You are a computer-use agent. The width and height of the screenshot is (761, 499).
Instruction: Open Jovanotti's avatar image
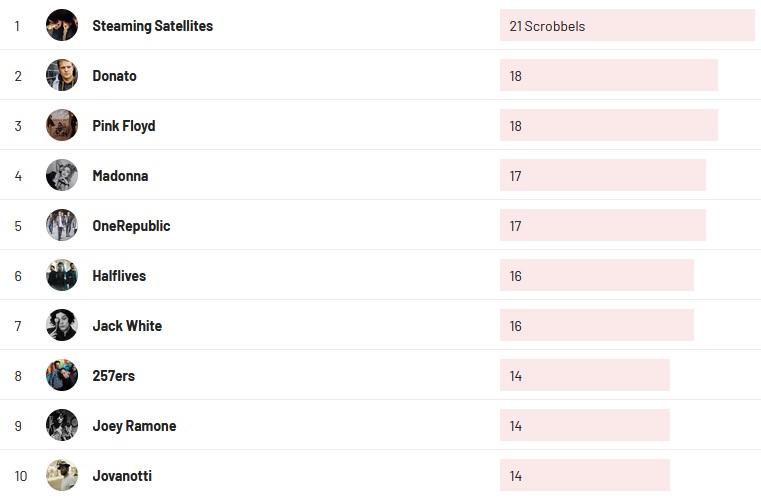tap(62, 475)
